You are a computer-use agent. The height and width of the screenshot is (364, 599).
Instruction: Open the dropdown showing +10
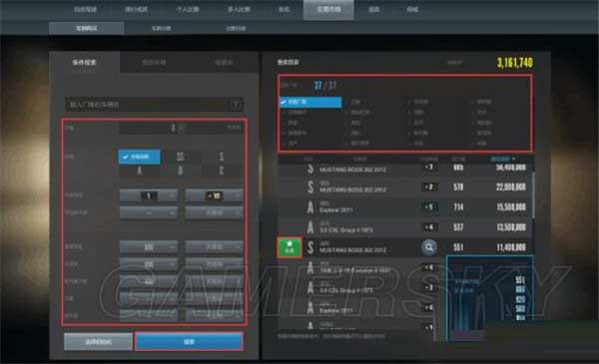click(x=214, y=195)
